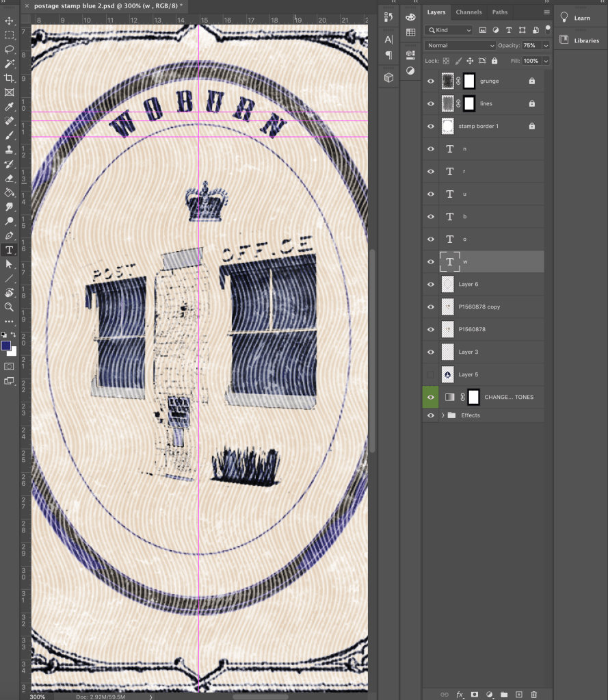Open the Normal blend mode dropdown

pyautogui.click(x=460, y=46)
